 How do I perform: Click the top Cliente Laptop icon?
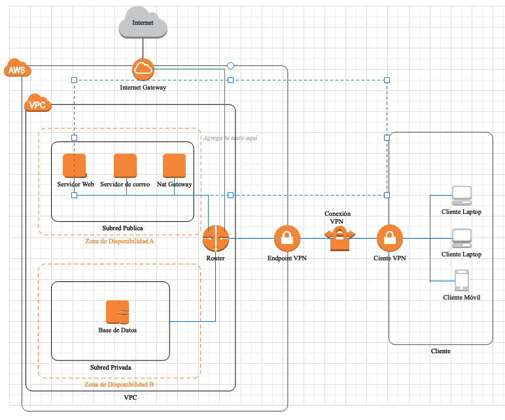(461, 195)
